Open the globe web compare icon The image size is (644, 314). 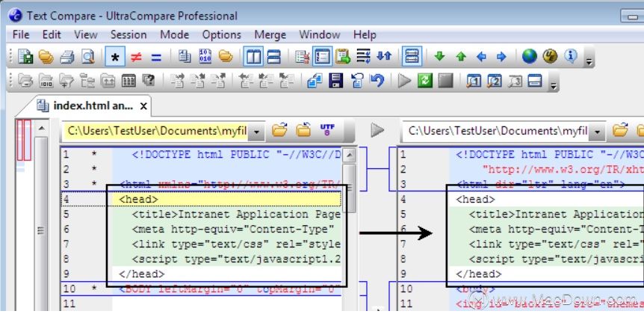tap(530, 57)
